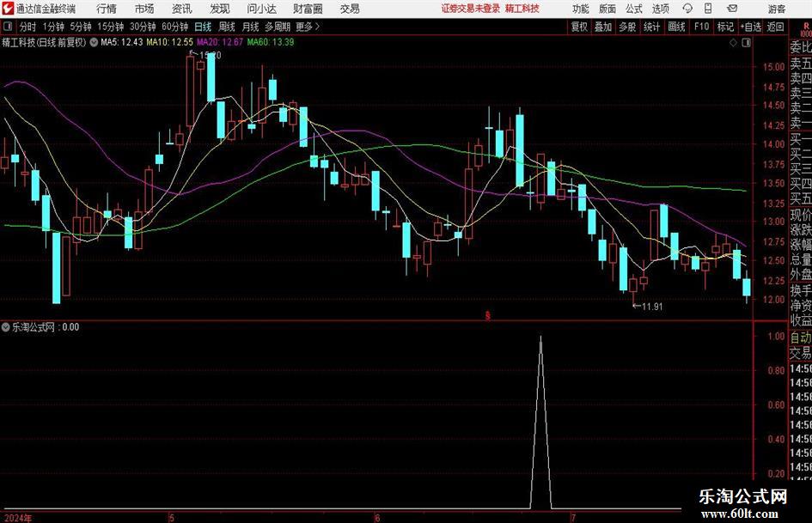
Task: Open the 财富圈 menu
Action: pos(308,9)
